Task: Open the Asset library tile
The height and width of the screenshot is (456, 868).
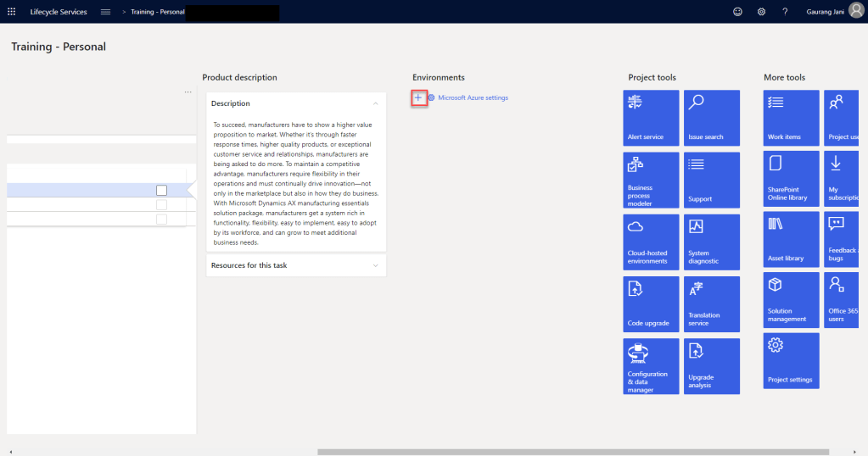Action: click(791, 239)
